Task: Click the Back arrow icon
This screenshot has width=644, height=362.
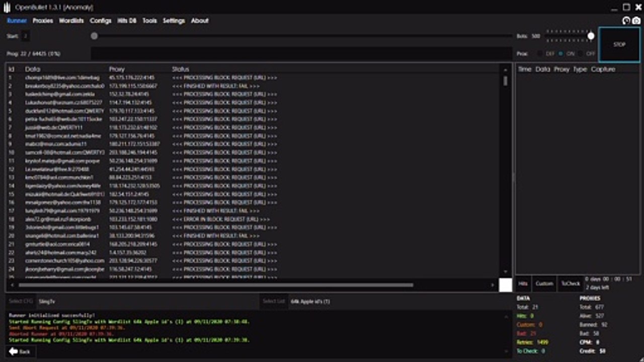Action: point(13,351)
